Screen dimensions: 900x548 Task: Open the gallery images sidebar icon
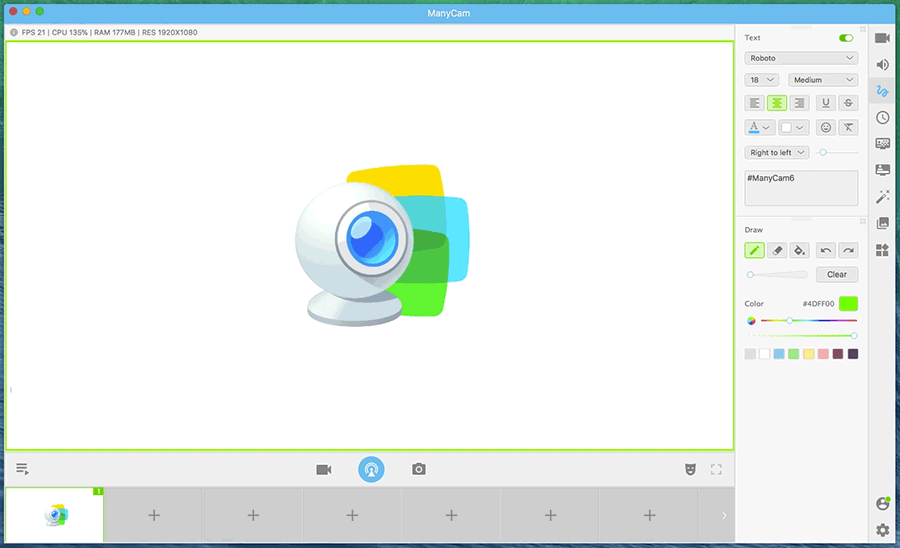[x=882, y=223]
